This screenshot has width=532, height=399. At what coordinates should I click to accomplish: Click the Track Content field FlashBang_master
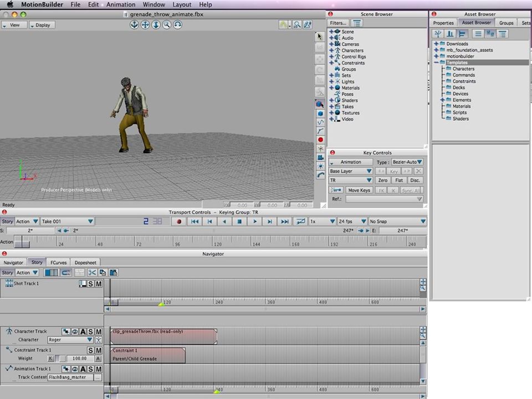point(70,377)
